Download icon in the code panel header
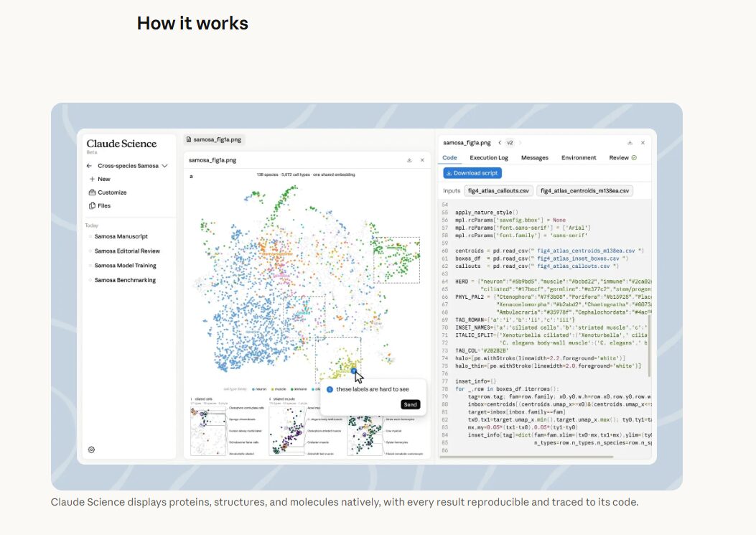Screen dimensions: 756x535 coord(630,143)
